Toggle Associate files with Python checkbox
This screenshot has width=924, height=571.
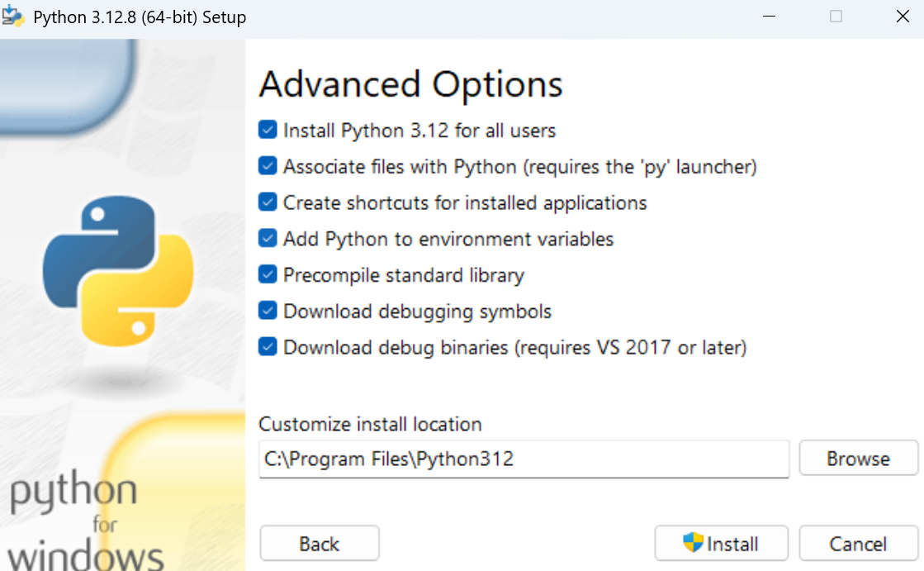pyautogui.click(x=268, y=166)
